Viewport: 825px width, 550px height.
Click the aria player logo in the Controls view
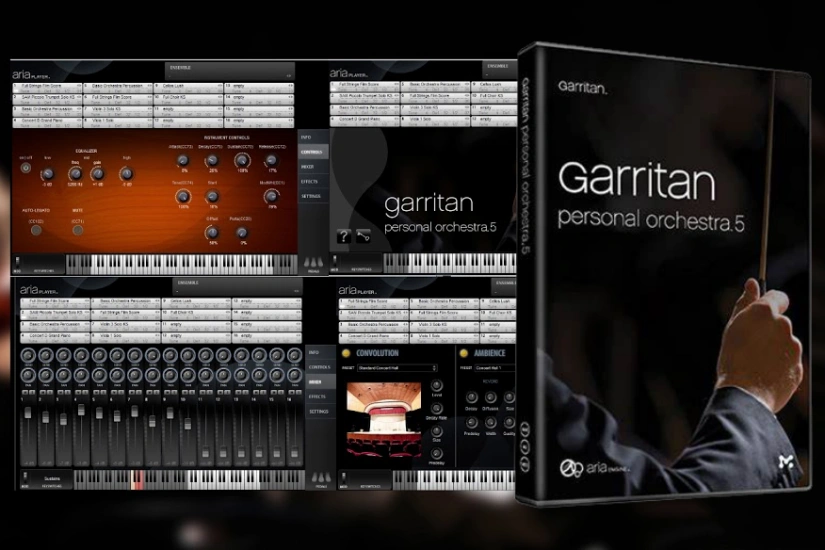click(32, 75)
